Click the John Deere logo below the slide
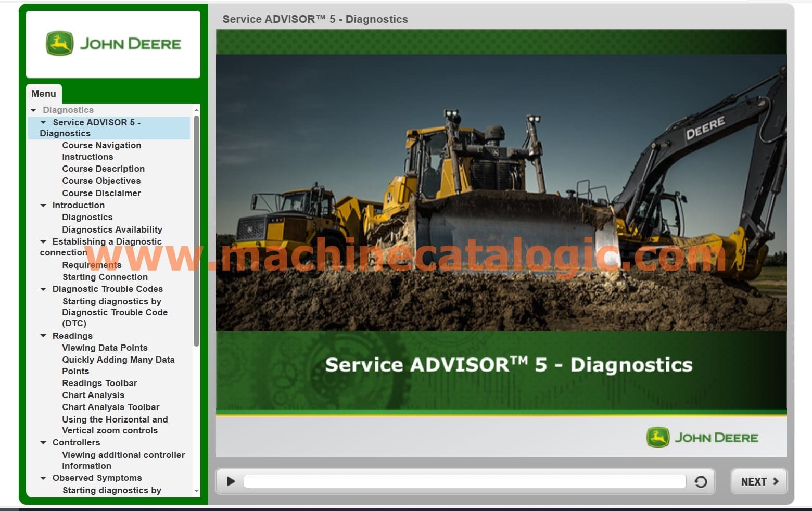 tap(702, 438)
